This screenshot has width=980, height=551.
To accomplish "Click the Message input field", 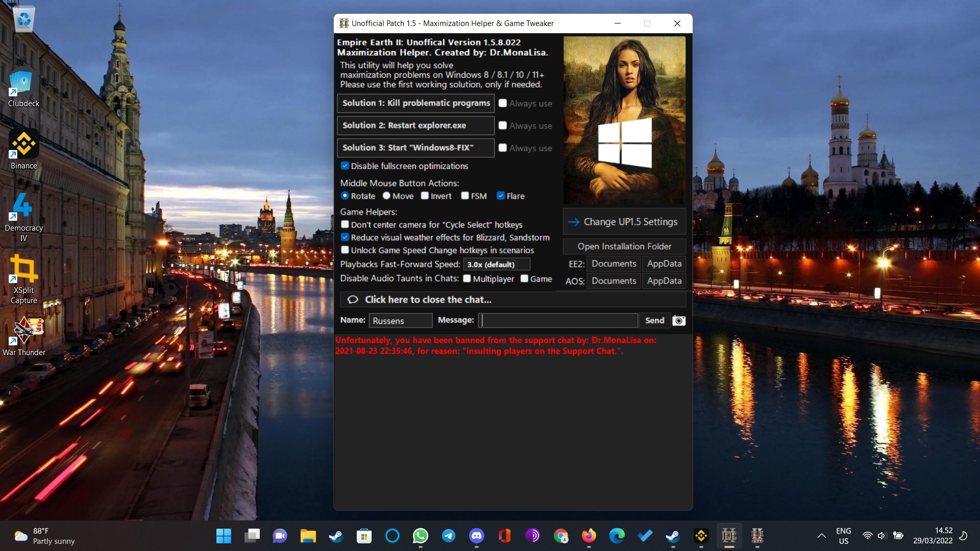I will click(x=558, y=320).
